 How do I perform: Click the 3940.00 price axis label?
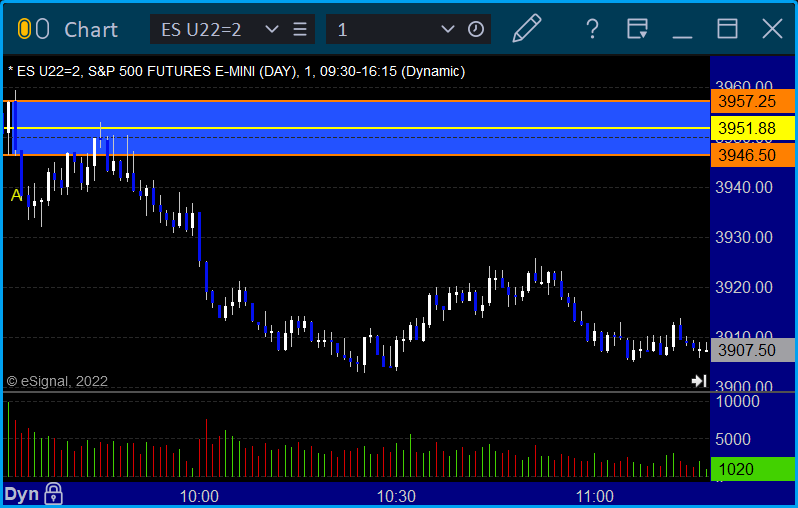[x=744, y=187]
